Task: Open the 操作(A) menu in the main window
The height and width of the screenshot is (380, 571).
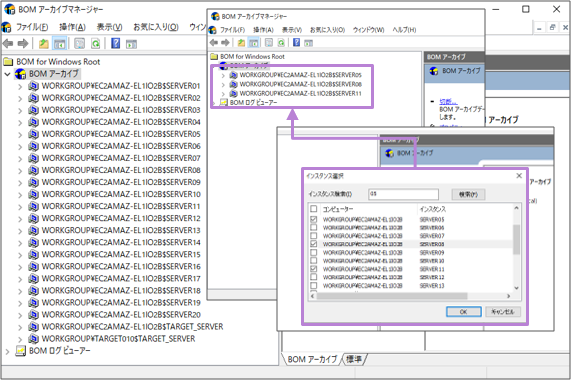Action: pyautogui.click(x=72, y=27)
